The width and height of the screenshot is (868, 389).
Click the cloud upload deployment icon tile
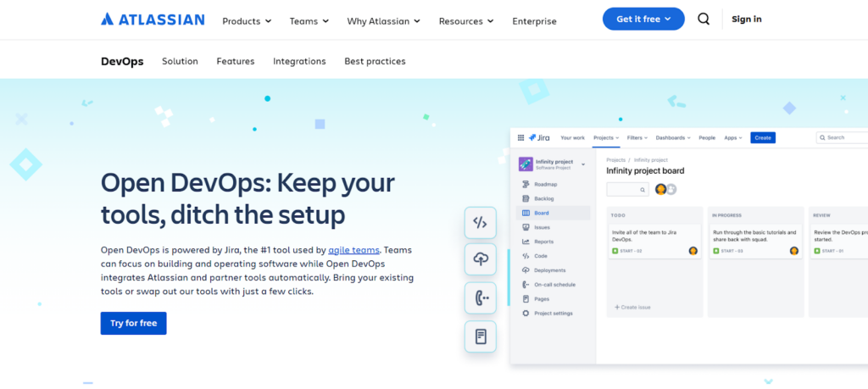point(480,259)
